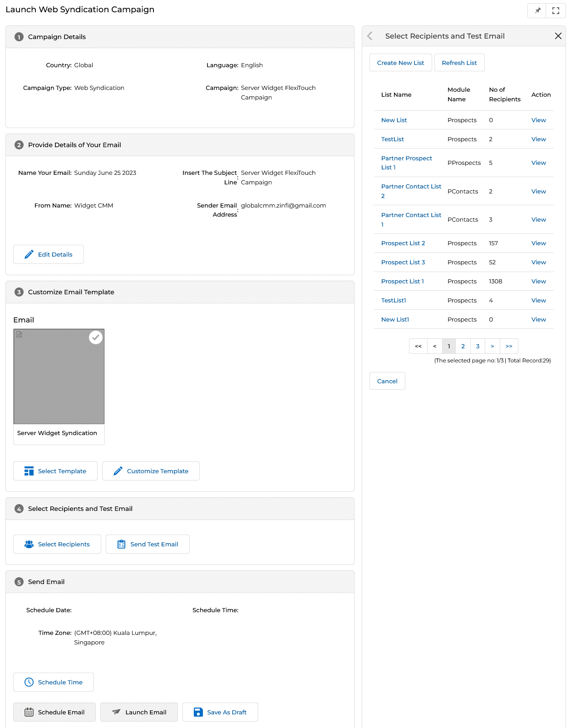
Task: Open Partner Contact List 1
Action: [x=411, y=219]
